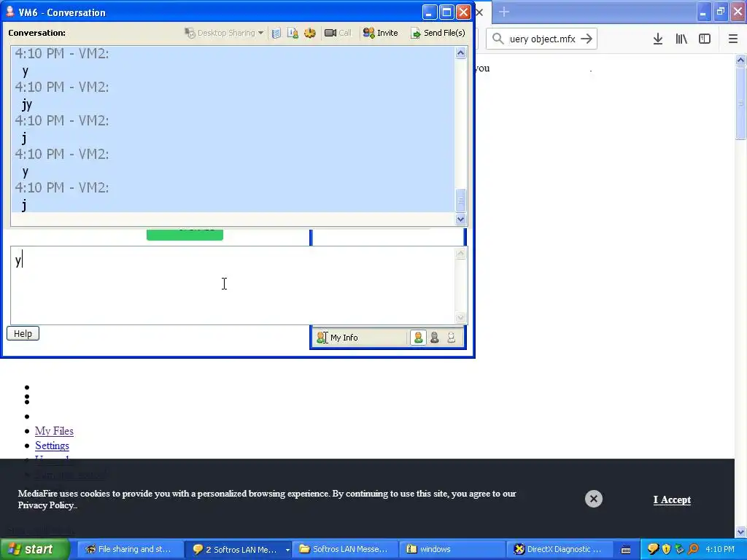Click magnifier tray icon
The image size is (747, 560).
pos(693,549)
